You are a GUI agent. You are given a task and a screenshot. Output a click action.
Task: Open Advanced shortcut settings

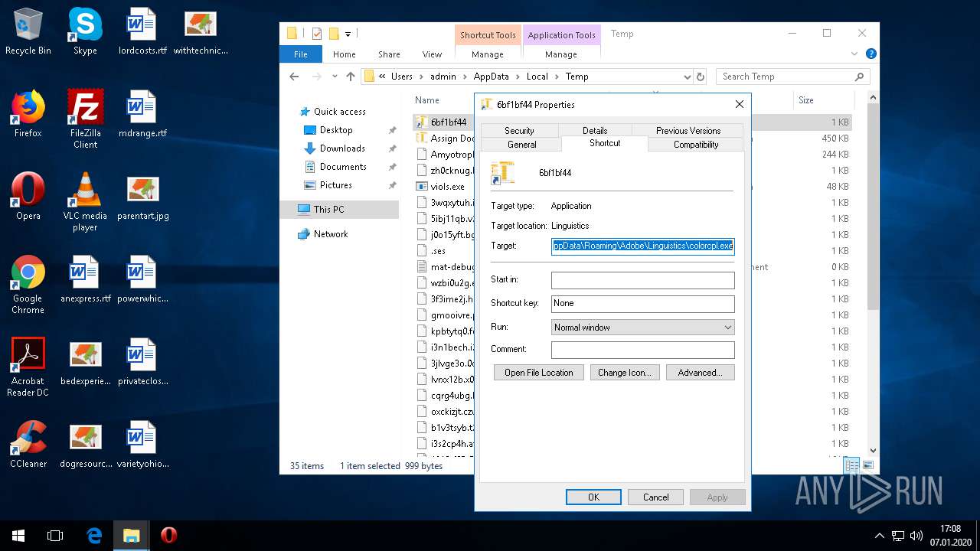click(700, 373)
